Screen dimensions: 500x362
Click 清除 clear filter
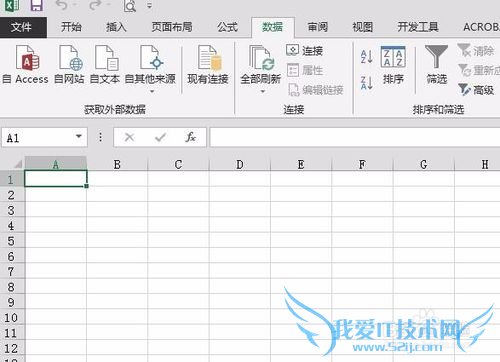[476, 51]
